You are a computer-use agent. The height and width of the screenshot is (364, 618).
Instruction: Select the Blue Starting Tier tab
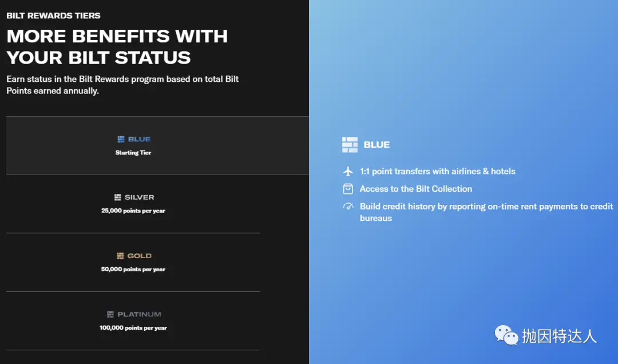click(133, 146)
